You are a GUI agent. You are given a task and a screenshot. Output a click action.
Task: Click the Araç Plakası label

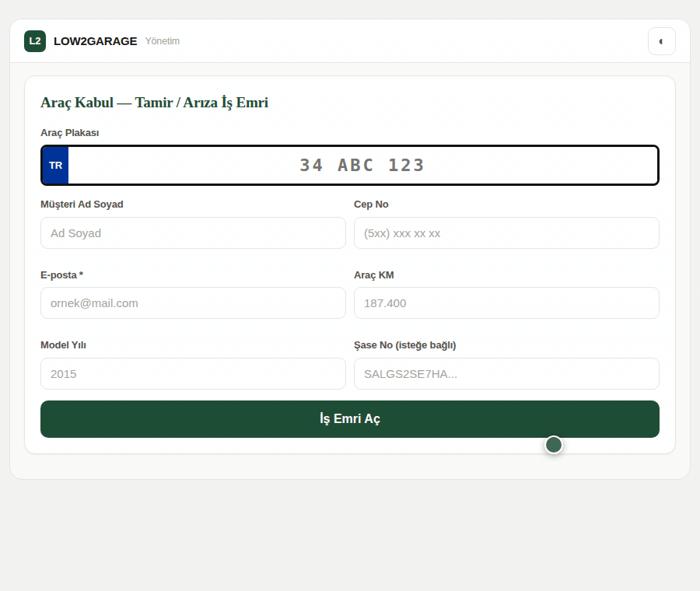tap(70, 133)
